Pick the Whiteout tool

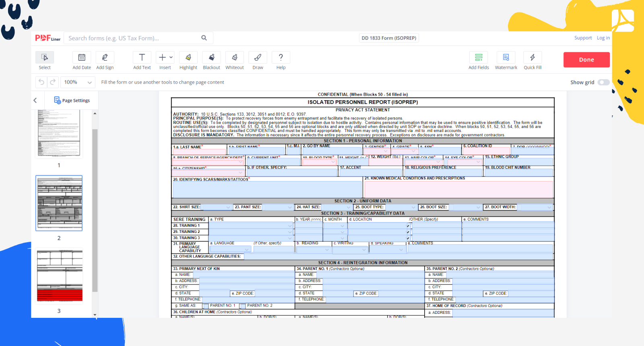[235, 58]
